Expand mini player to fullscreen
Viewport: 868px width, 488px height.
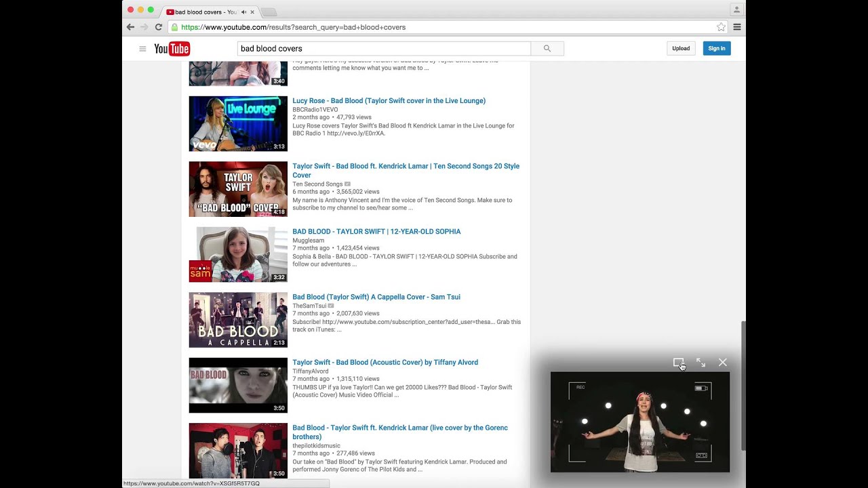pos(701,363)
